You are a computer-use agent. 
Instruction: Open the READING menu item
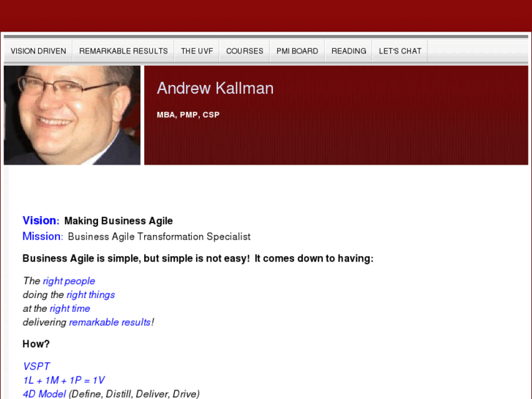tap(349, 51)
